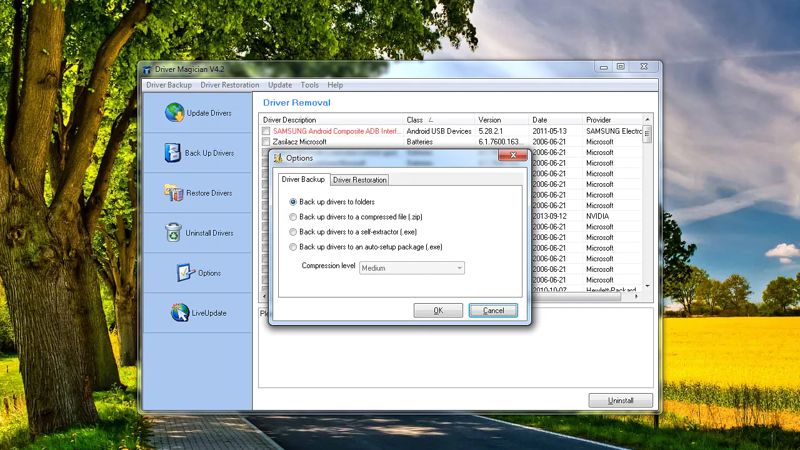The image size is (800, 450).
Task: Click Cancel in the Options dialog
Action: (493, 310)
